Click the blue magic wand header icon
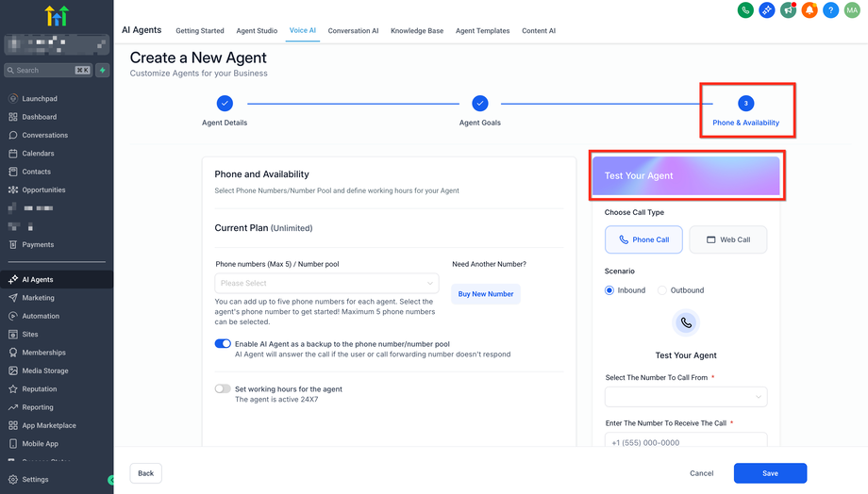868x494 pixels. tap(767, 10)
